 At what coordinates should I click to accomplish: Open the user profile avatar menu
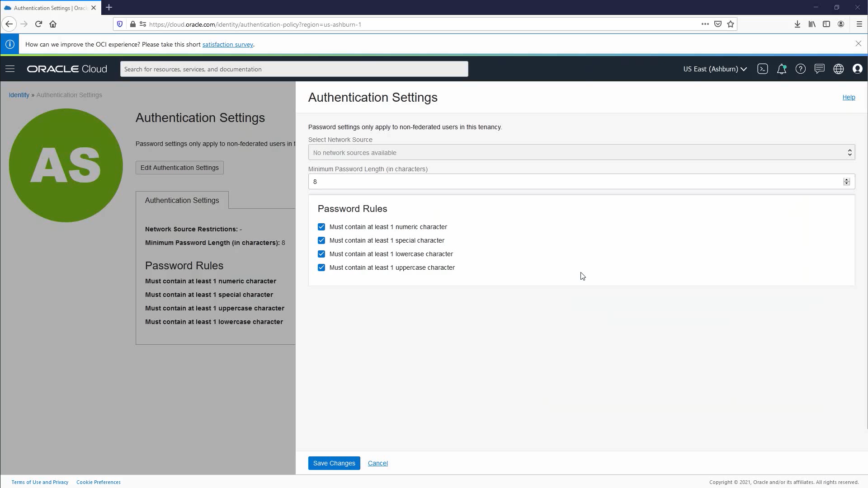857,69
